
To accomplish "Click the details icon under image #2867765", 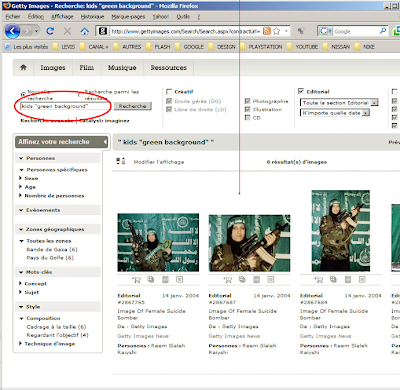I will coord(179,279).
